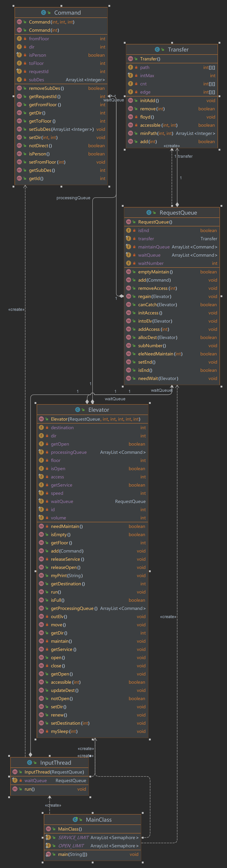Click the method icon beside main(String[])
This screenshot has height=868, width=227.
[x=48, y=854]
